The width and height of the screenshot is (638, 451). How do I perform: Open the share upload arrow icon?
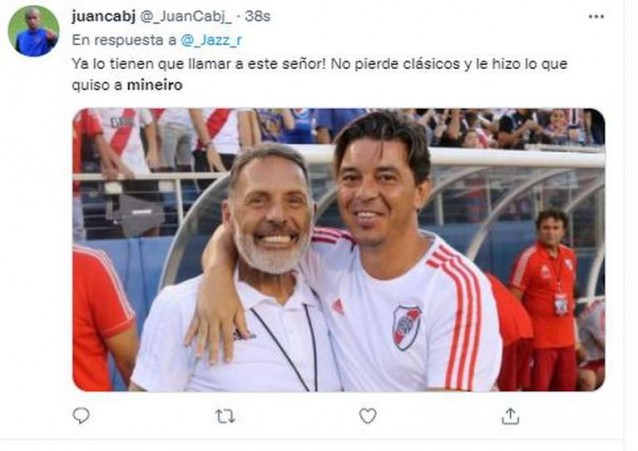coord(510,416)
